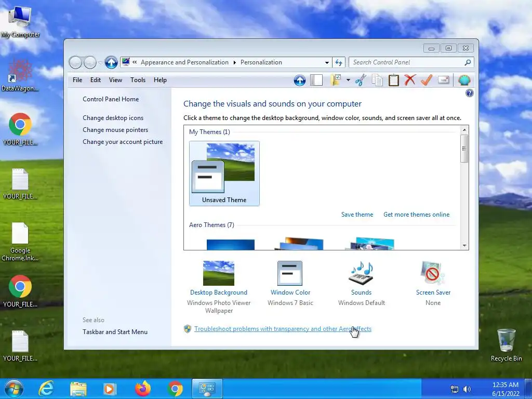Open Change desktop icons link
Screen dimensions: 532x399
(113, 118)
